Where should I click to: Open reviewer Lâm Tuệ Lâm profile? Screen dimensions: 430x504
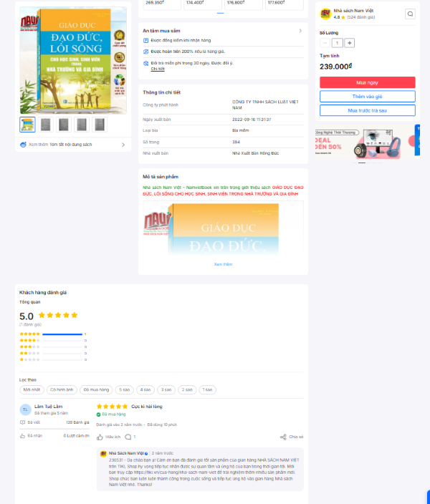[48, 407]
